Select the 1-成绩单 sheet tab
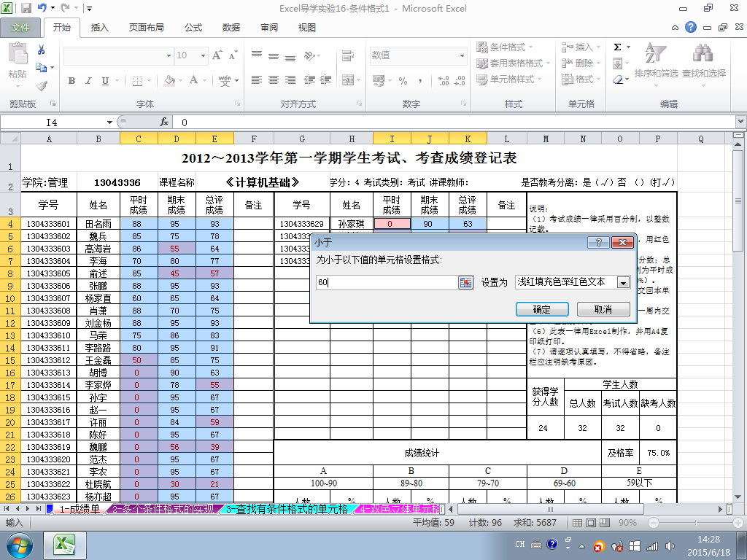Screen dimensions: 747x560 point(79,509)
